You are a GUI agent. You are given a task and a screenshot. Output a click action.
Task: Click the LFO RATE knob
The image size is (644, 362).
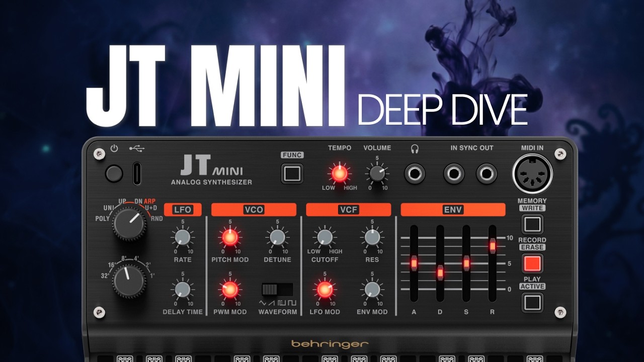coord(183,237)
